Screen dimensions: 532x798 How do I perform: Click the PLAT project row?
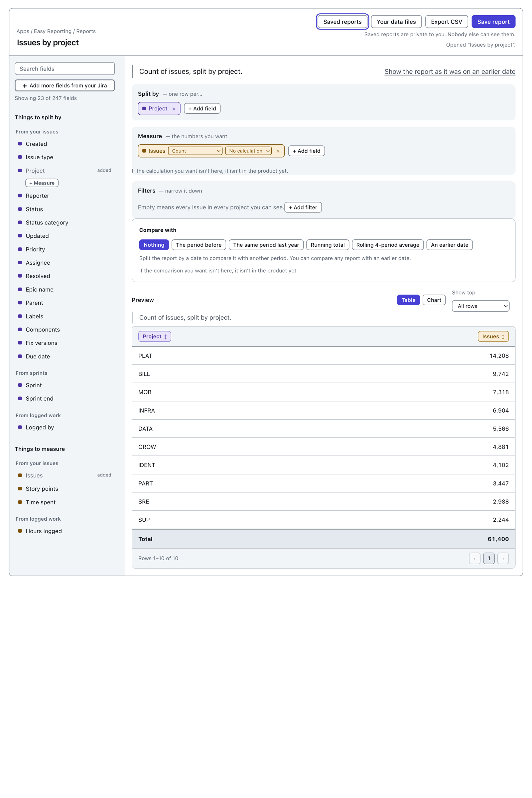pyautogui.click(x=323, y=356)
